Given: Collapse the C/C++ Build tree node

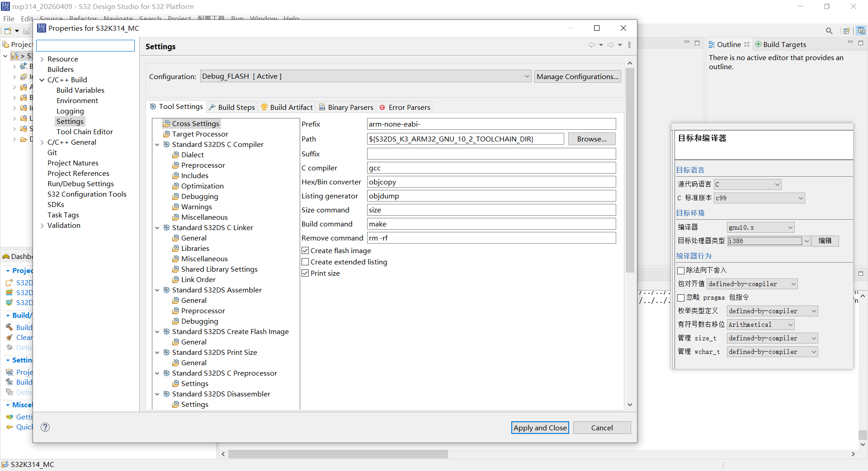Looking at the screenshot, I should click(x=42, y=80).
